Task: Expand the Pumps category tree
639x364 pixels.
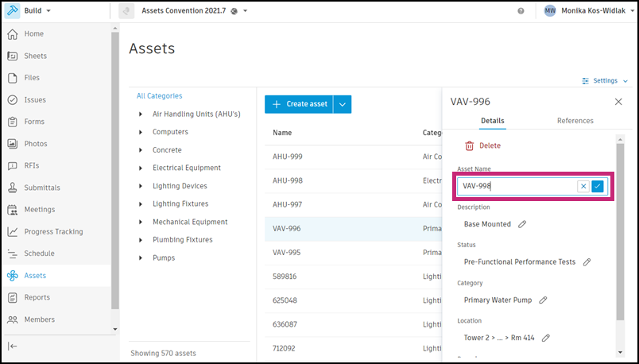Action: coord(141,258)
